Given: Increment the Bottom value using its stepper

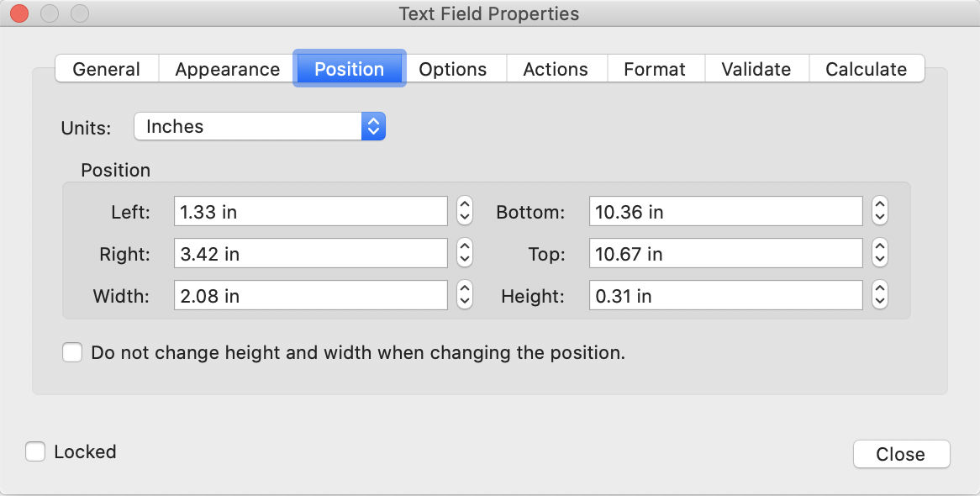Looking at the screenshot, I should 879,205.
